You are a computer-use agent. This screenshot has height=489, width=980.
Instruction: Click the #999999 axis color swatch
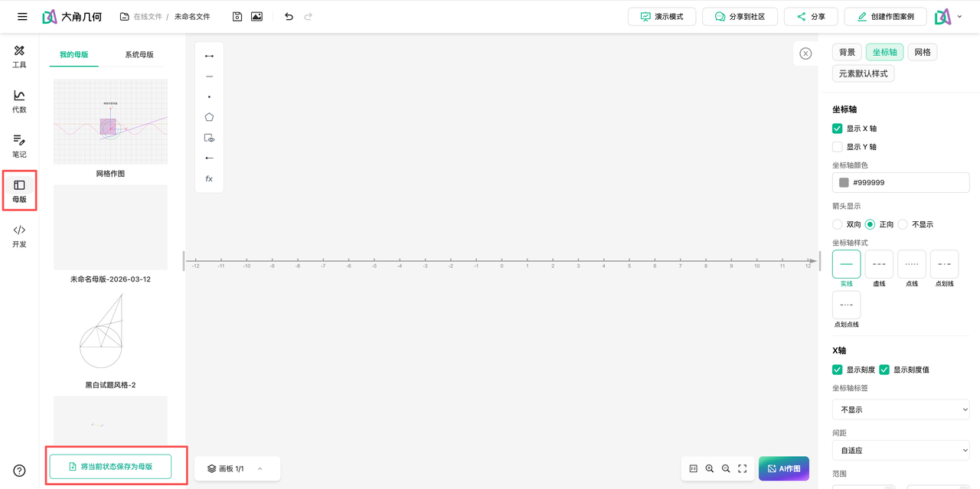click(844, 183)
